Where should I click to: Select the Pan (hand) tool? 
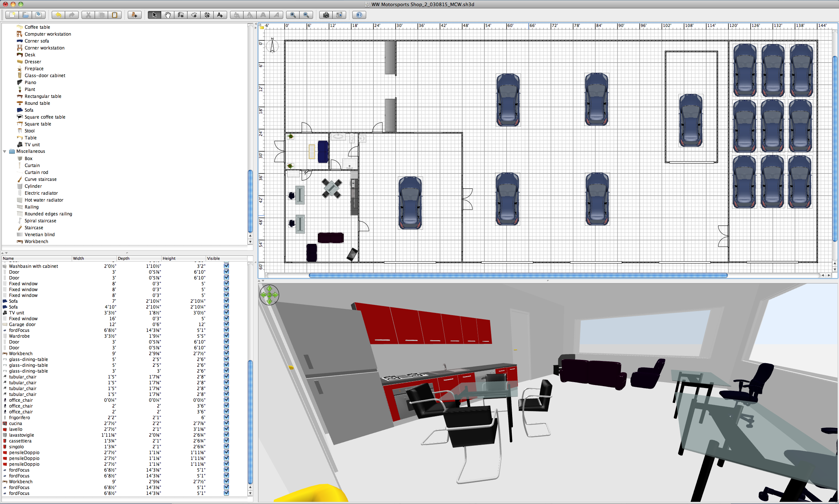[167, 15]
